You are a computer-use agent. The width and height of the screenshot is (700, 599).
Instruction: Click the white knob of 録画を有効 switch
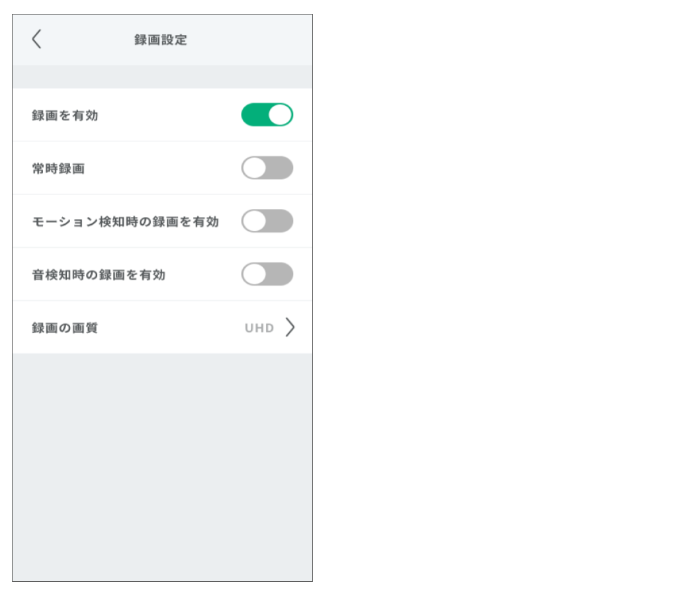pyautogui.click(x=280, y=115)
